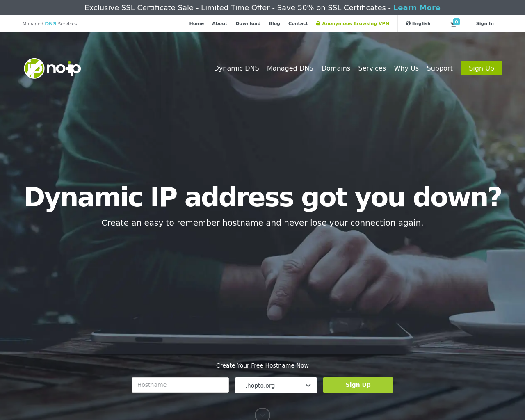Open the Support menu
Screen dimensions: 525x420
(440, 68)
